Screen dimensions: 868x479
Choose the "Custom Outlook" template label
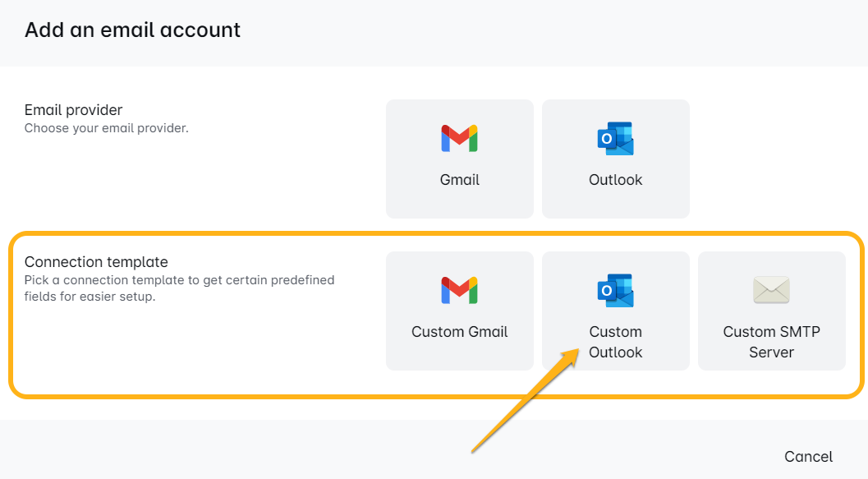pyautogui.click(x=615, y=342)
